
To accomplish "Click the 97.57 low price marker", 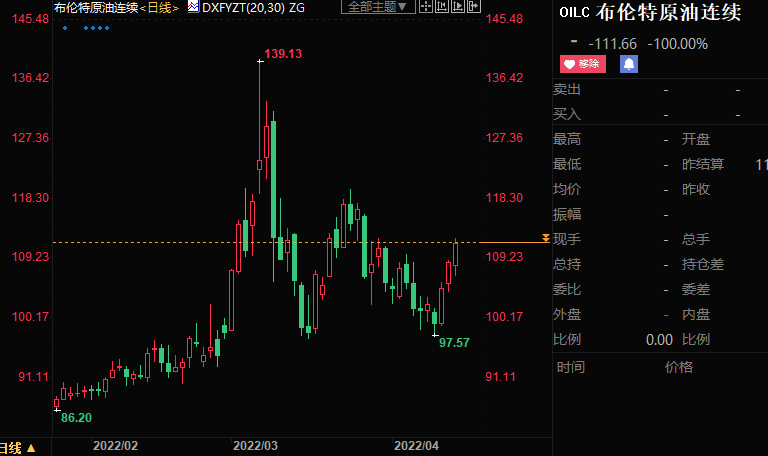I will [454, 343].
